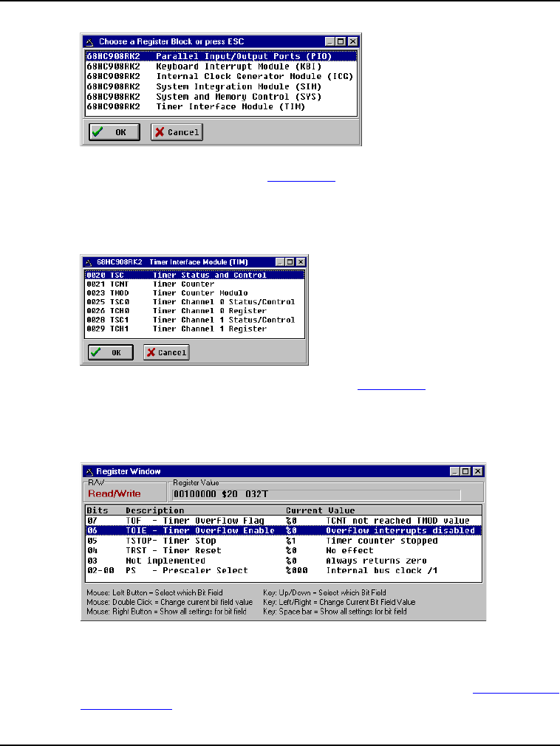560x746 pixels.
Task: Select bit 05 TSTOP Timer Stop row
Action: click(x=284, y=541)
